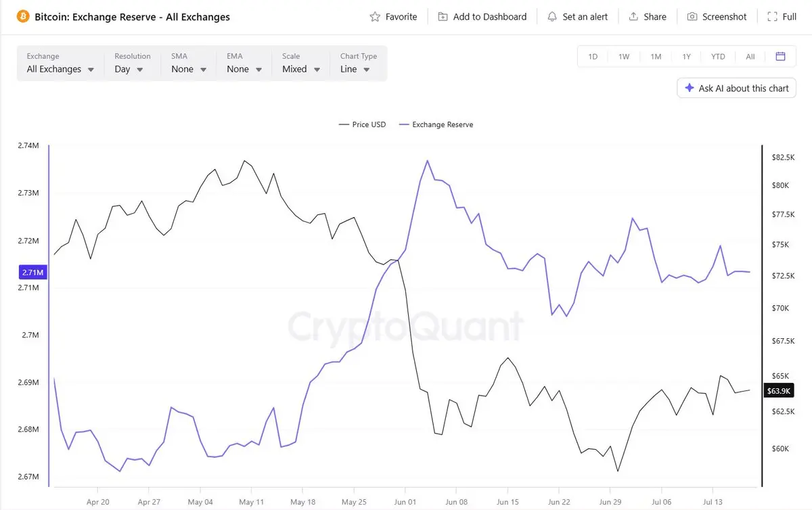The width and height of the screenshot is (812, 510).
Task: Click the Bitcoin logo icon
Action: pos(22,16)
